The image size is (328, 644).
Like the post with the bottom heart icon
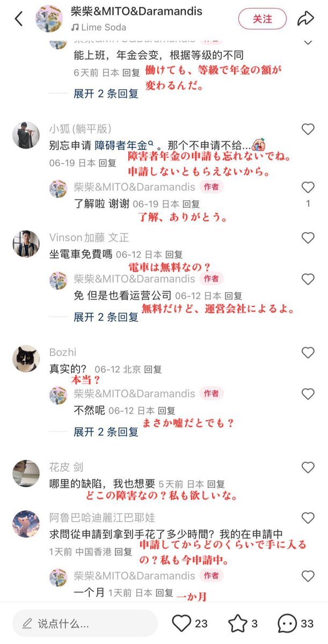pyautogui.click(x=181, y=623)
